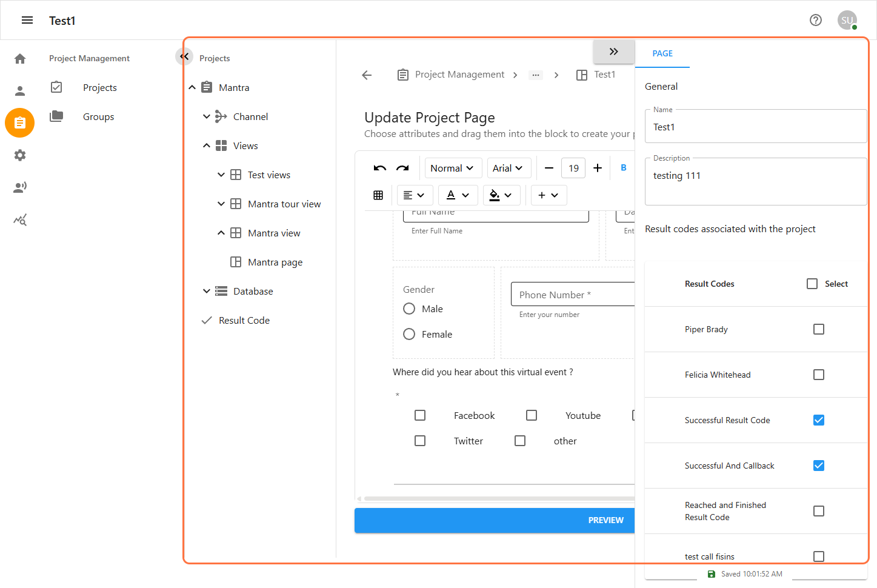Collapse the right properties panel with double chevron
The height and width of the screenshot is (588, 877).
point(613,52)
